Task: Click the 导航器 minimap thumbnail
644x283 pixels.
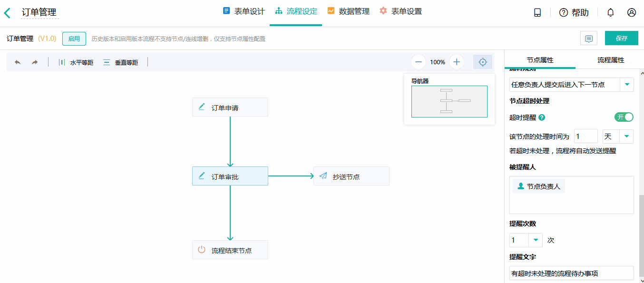Action: [449, 101]
